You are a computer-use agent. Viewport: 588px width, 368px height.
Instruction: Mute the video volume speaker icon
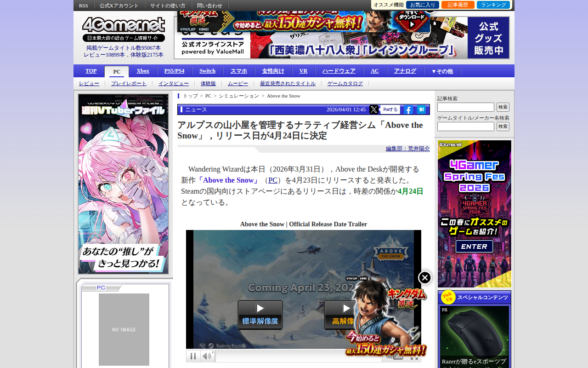207,356
